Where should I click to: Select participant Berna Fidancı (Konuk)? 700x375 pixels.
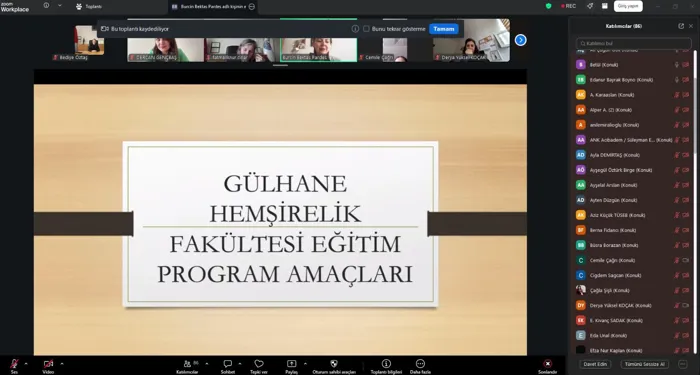click(x=633, y=230)
